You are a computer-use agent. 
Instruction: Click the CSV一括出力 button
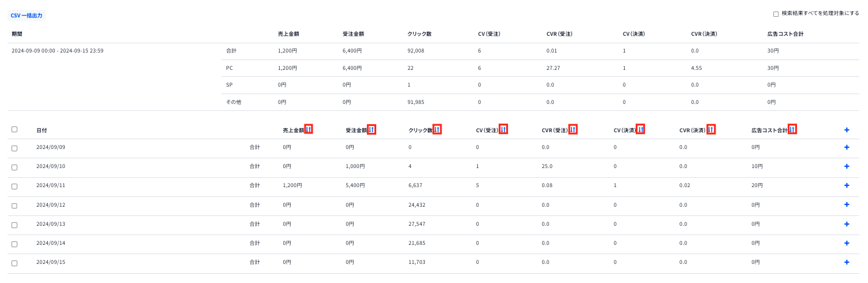tap(27, 16)
